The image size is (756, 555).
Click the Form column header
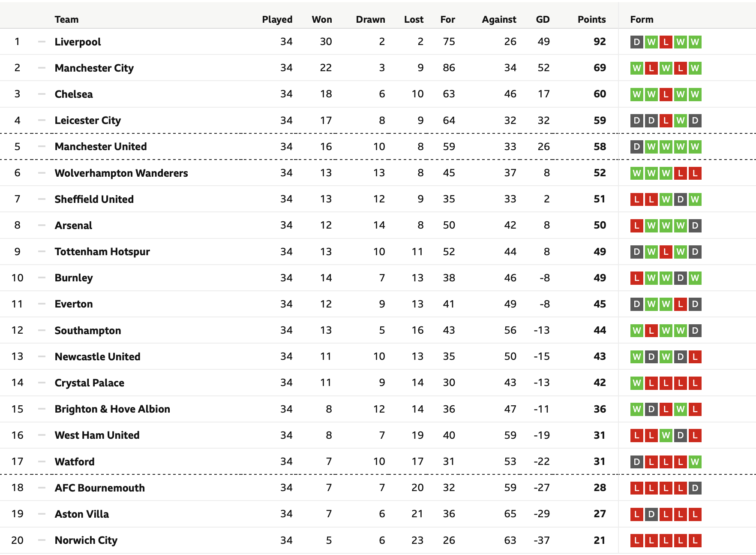point(642,19)
